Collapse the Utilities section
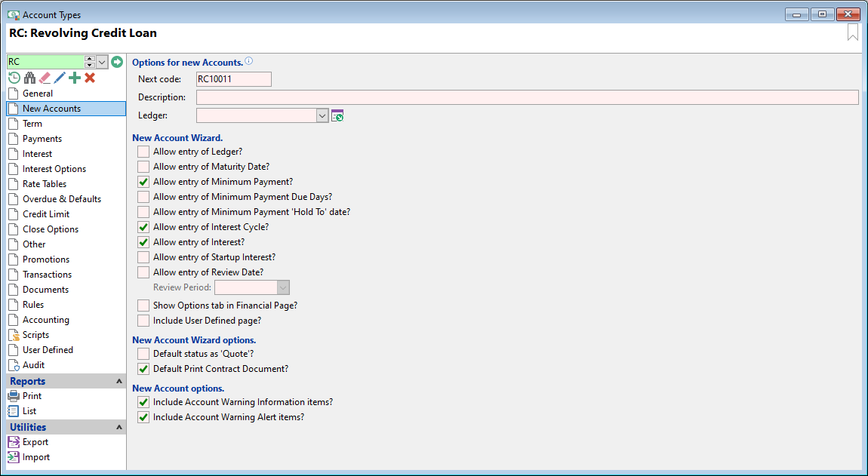868x476 pixels. point(119,427)
